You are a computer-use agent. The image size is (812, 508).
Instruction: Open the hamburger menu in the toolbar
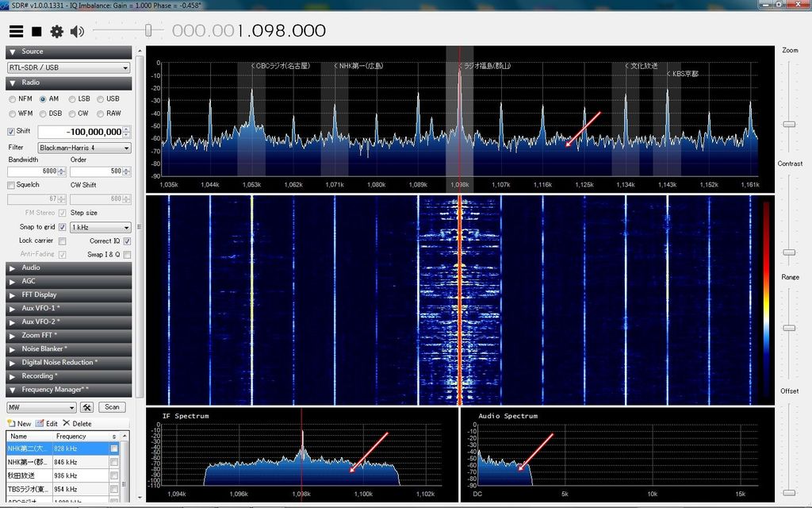[x=16, y=32]
